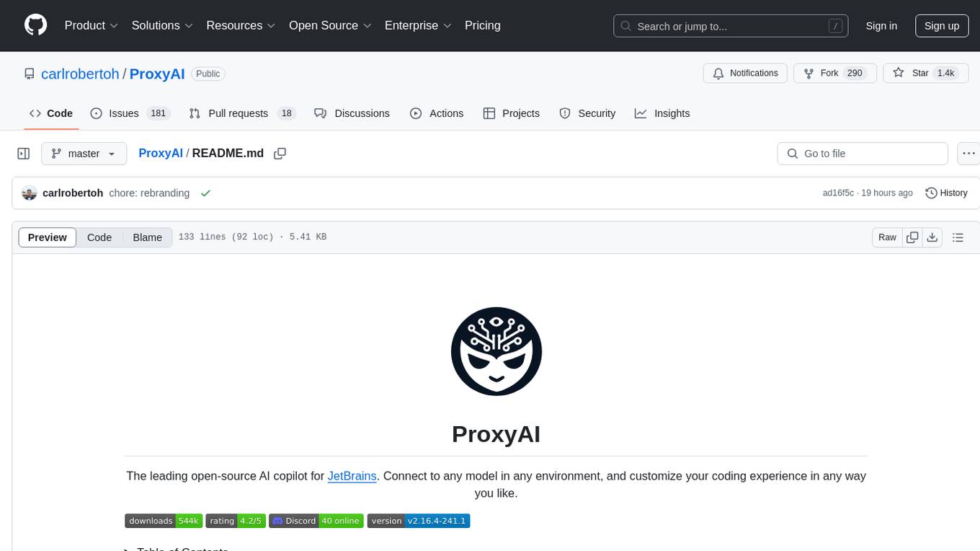980x551 pixels.
Task: Copy the README.md file path
Action: click(x=280, y=154)
